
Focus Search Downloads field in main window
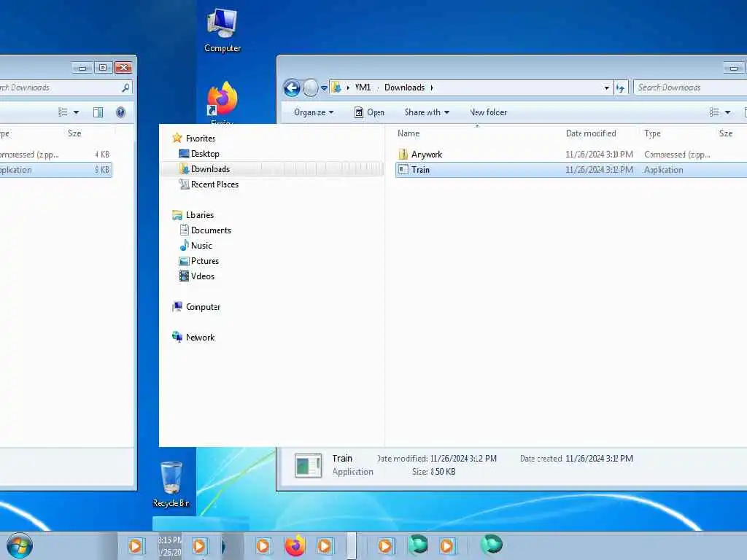click(690, 87)
